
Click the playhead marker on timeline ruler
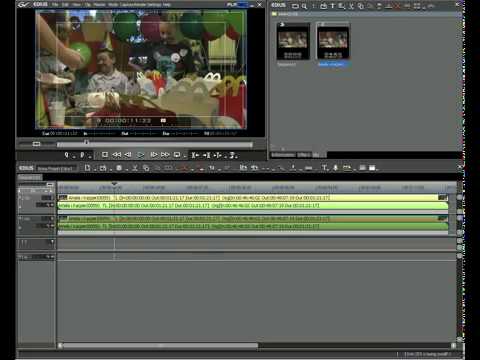(114, 184)
